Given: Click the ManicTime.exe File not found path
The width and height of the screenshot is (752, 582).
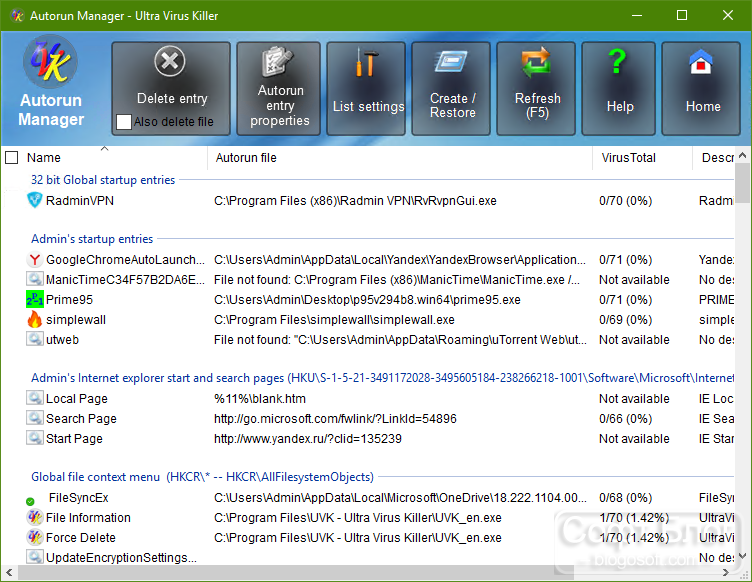Looking at the screenshot, I should pyautogui.click(x=397, y=279).
